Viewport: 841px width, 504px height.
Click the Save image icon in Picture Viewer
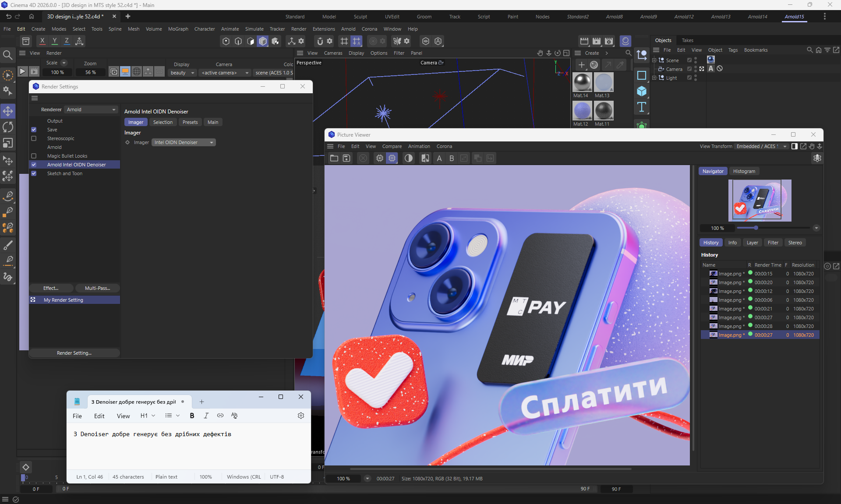(x=346, y=159)
